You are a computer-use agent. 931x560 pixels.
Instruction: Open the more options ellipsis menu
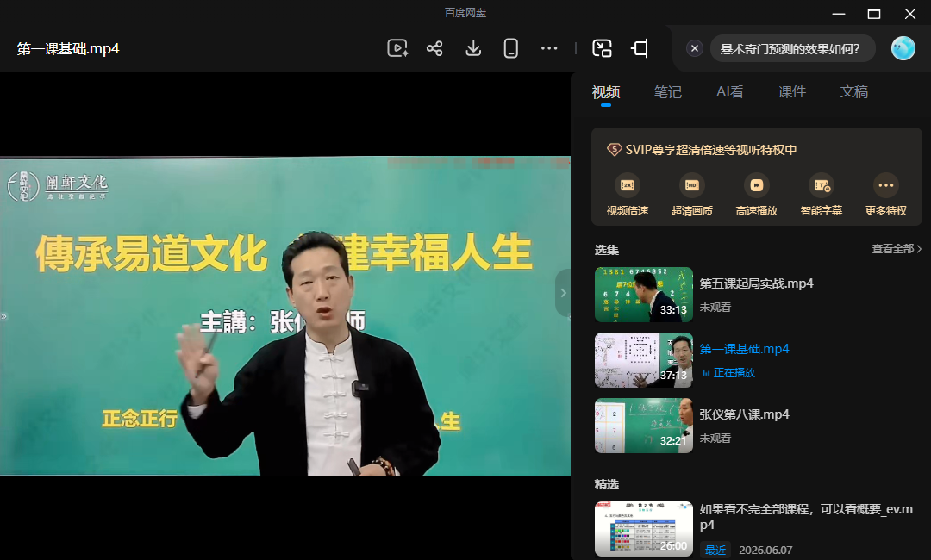(549, 48)
